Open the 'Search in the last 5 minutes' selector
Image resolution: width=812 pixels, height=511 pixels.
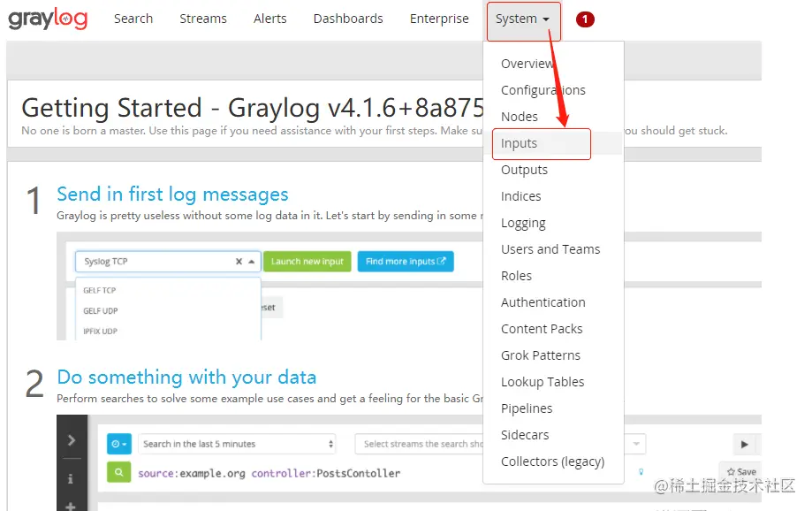237,444
